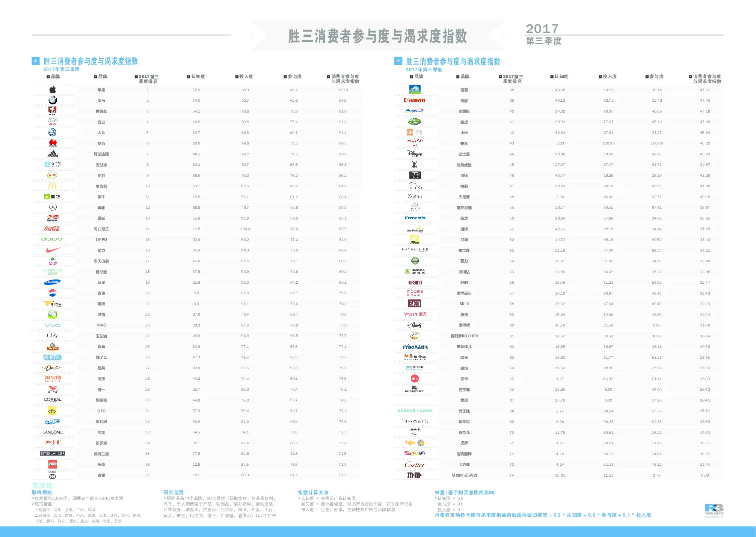This screenshot has height=537, width=756.
Task: Click the brand name 'M&M's巧克力'
Action: (x=464, y=475)
